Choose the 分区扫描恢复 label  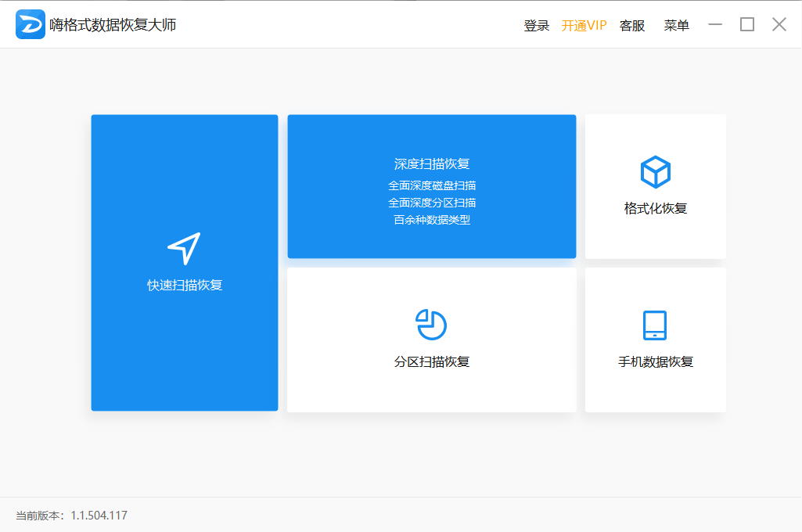pos(432,362)
